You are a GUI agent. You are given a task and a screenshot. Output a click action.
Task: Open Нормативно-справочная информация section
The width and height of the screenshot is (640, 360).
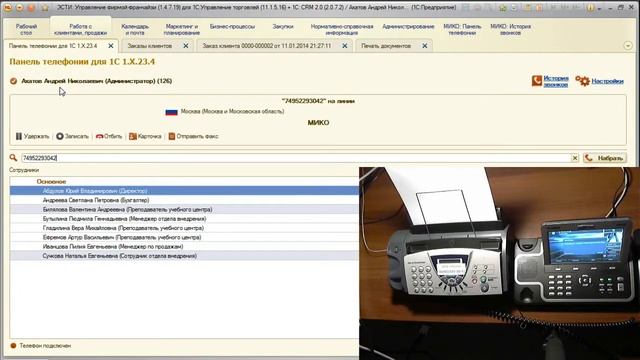[x=342, y=29]
